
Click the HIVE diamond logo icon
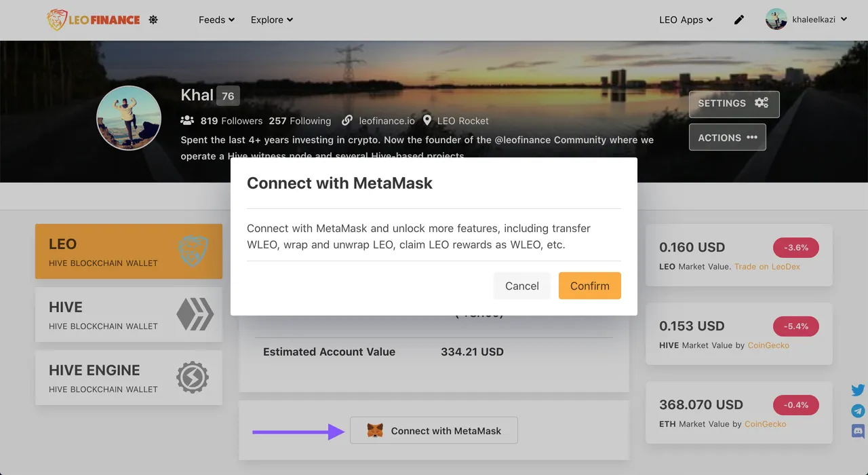click(x=195, y=314)
